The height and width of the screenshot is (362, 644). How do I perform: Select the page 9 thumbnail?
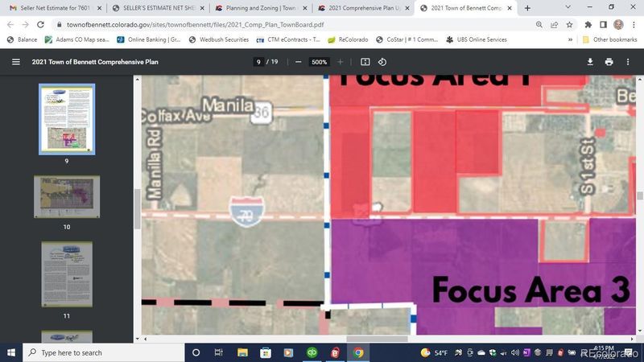pos(67,119)
